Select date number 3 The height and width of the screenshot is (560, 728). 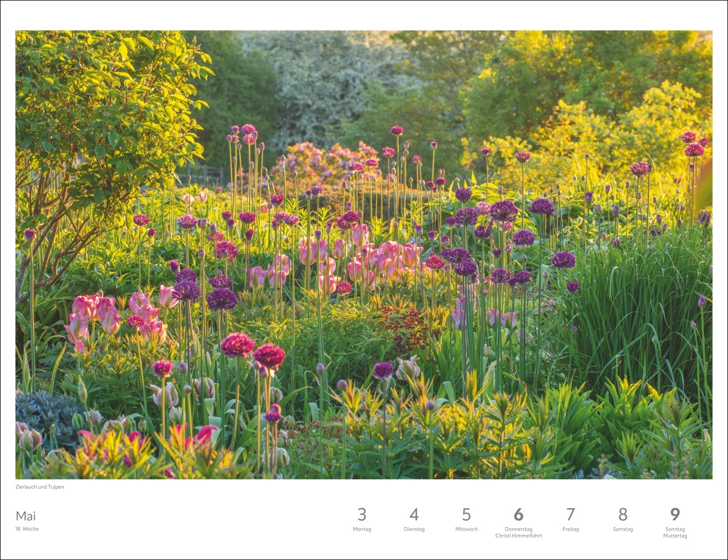362,515
